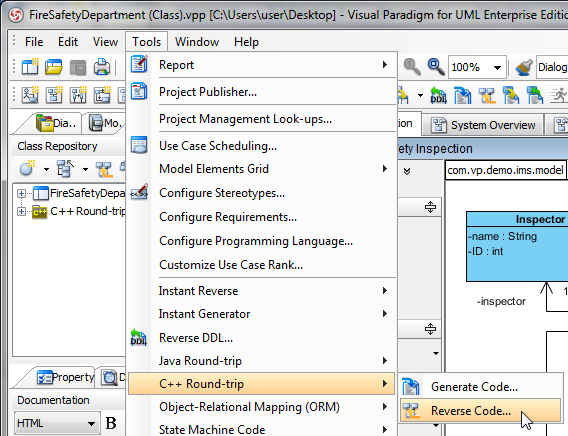The height and width of the screenshot is (436, 568).
Task: Select Use Case Scheduling... menu item
Action: [x=262, y=146]
